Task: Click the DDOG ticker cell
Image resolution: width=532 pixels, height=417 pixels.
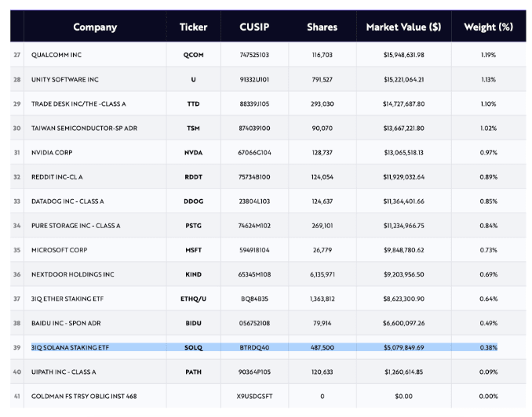Action: pyautogui.click(x=193, y=201)
